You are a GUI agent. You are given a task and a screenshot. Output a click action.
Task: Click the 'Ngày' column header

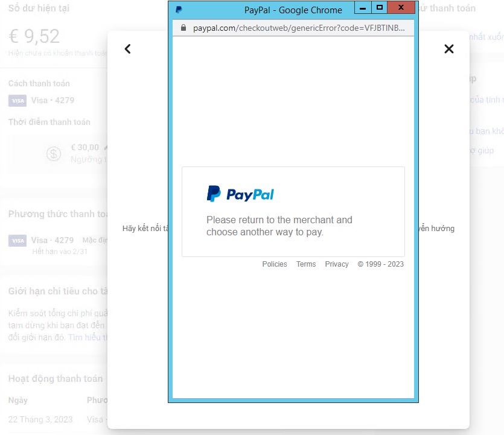18,400
